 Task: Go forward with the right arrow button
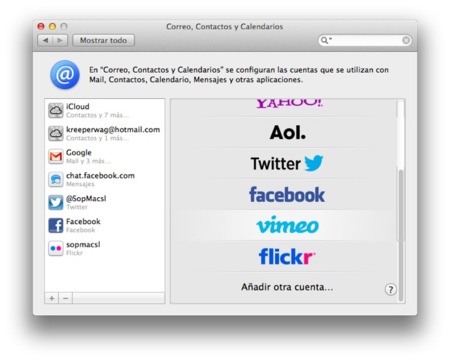60,40
